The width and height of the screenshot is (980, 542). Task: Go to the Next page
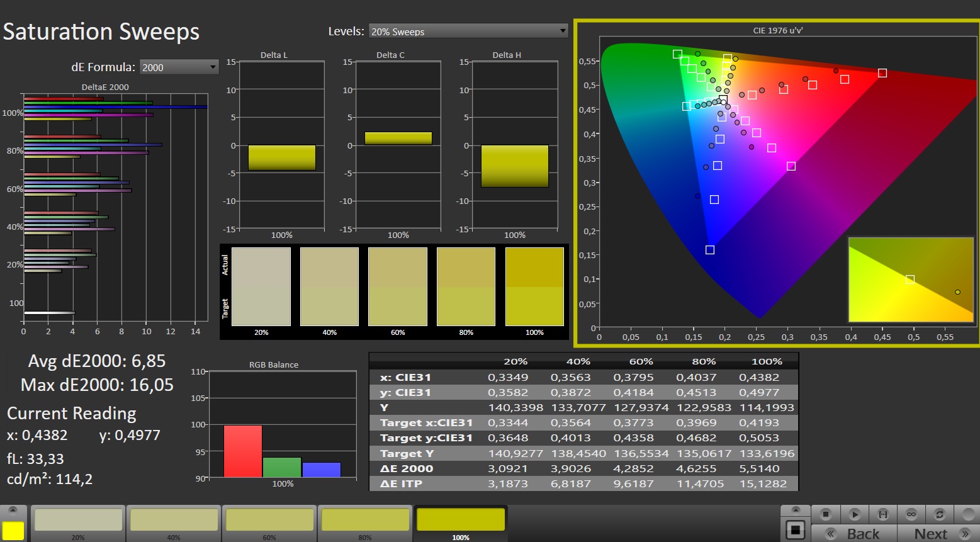tap(930, 534)
